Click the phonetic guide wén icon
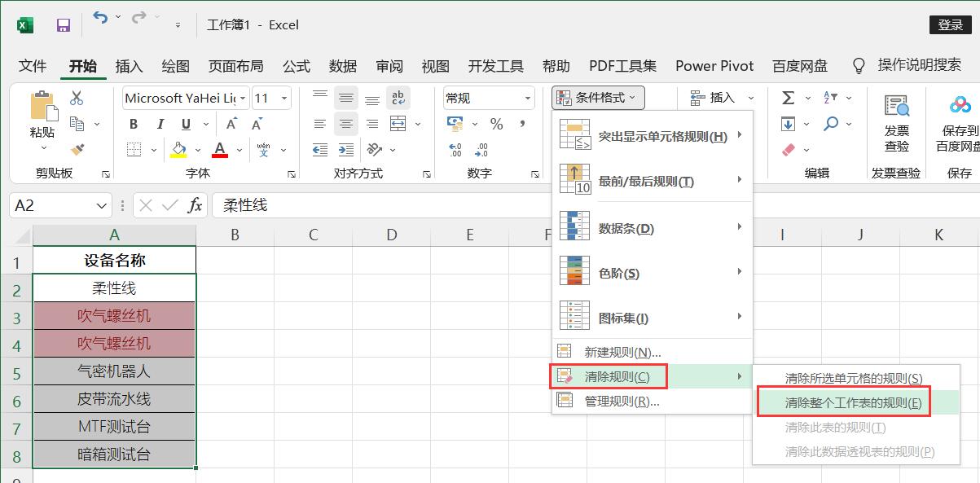980x483 pixels. [263, 150]
